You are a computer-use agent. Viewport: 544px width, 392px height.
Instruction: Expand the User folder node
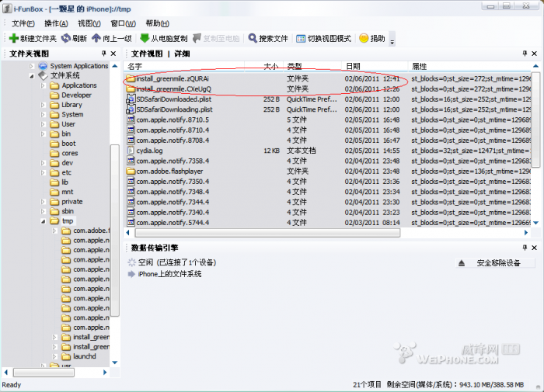click(43, 124)
